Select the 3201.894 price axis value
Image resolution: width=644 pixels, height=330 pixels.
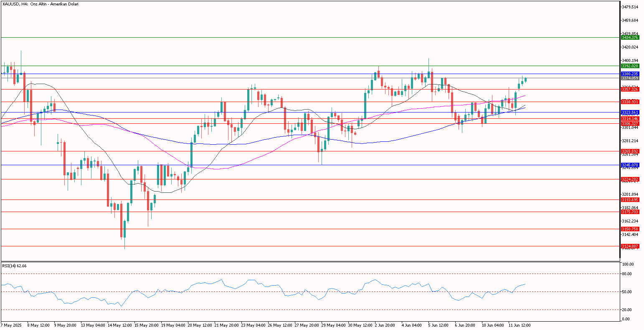[x=630, y=194]
